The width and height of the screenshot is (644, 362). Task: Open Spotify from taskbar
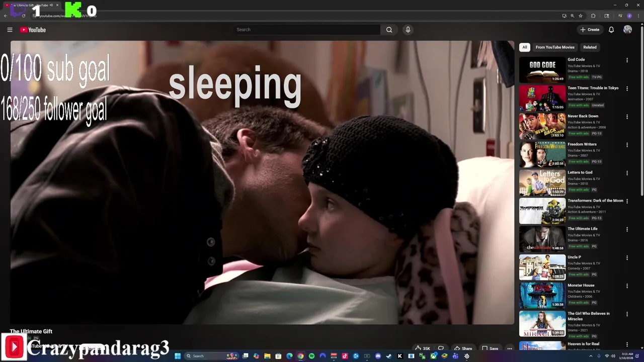311,356
